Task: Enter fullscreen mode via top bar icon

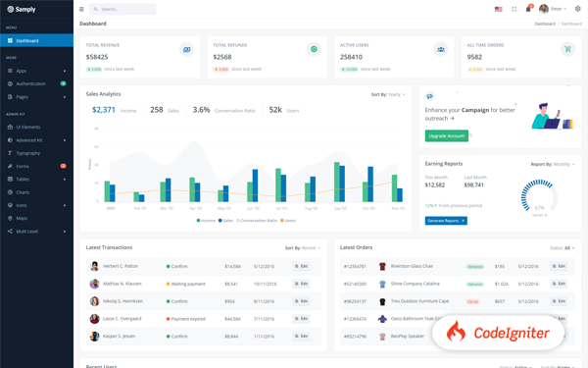Action: click(x=514, y=9)
